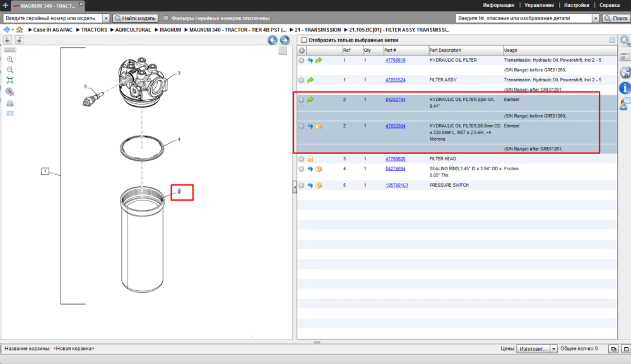Viewport: 631px width, 364px height.
Task: Click green arrow for part 84202794
Action: [310, 100]
